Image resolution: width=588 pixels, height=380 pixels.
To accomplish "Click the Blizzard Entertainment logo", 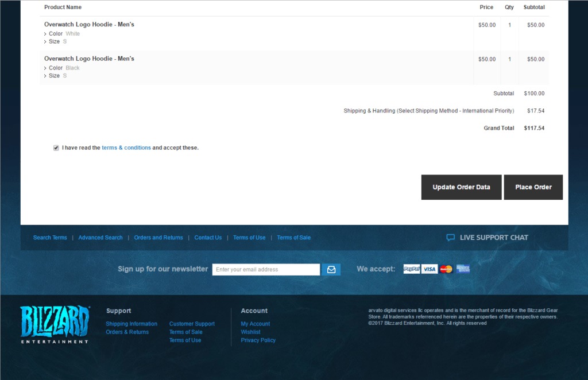I will (55, 324).
